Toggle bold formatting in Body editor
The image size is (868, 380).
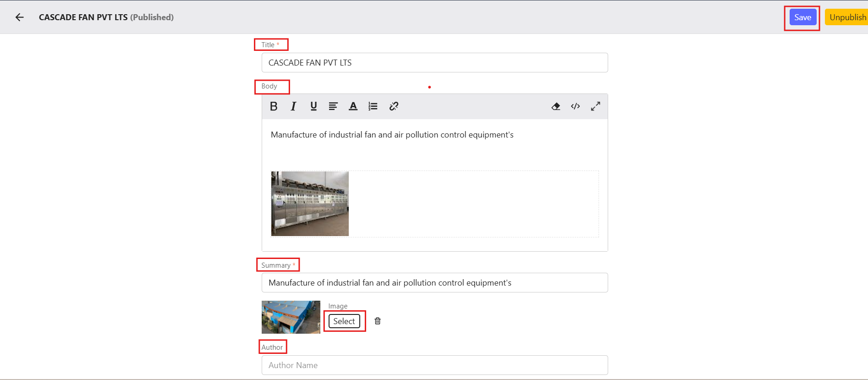(274, 106)
